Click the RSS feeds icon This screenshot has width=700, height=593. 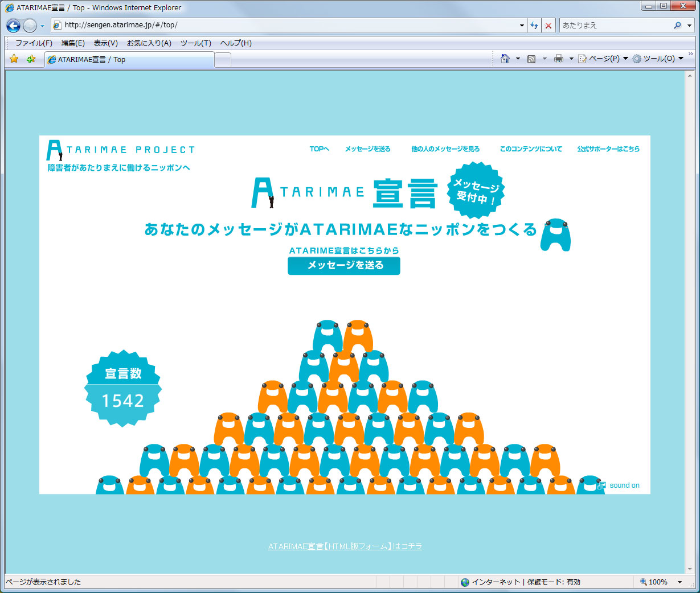coord(531,59)
